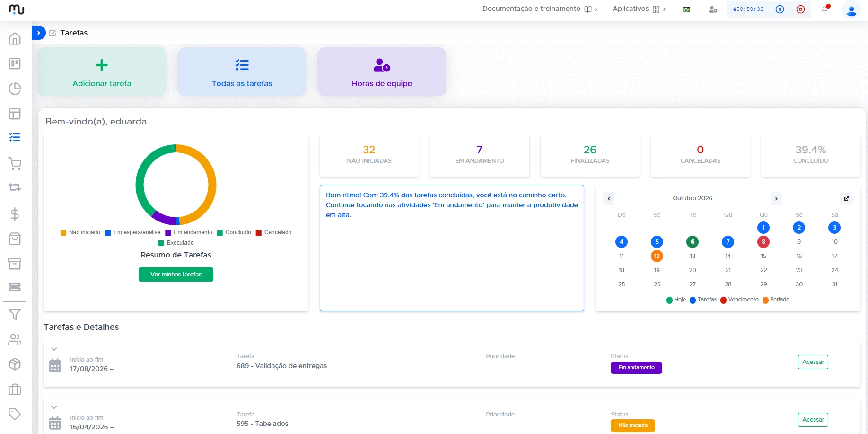Open the package cube sidebar icon
Screen dimensions: 868x434
(x=15, y=364)
